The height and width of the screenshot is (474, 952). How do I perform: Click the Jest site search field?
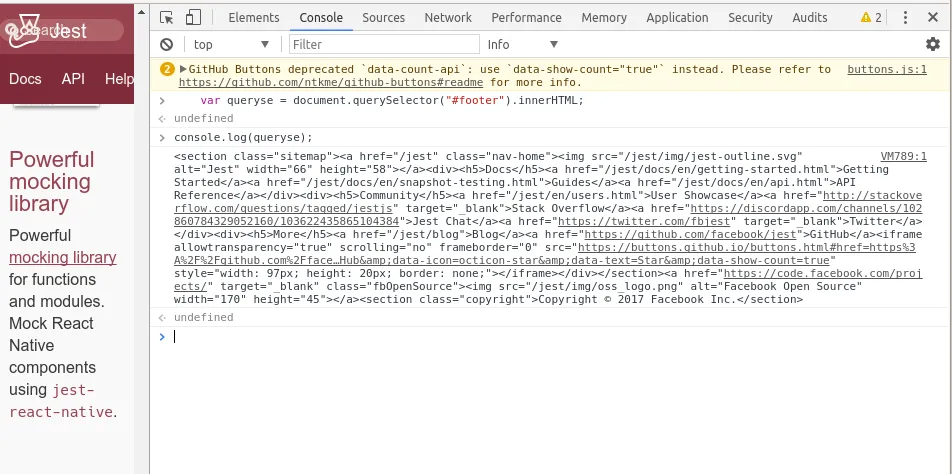coord(62,30)
